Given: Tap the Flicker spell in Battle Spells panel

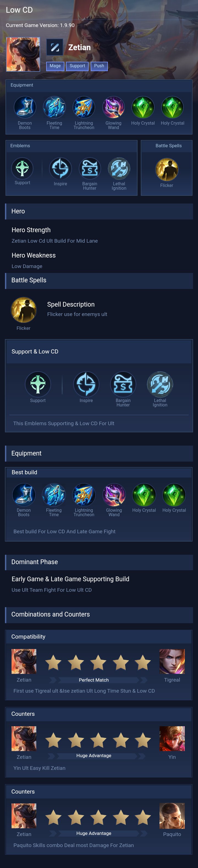Looking at the screenshot, I should coord(167,170).
